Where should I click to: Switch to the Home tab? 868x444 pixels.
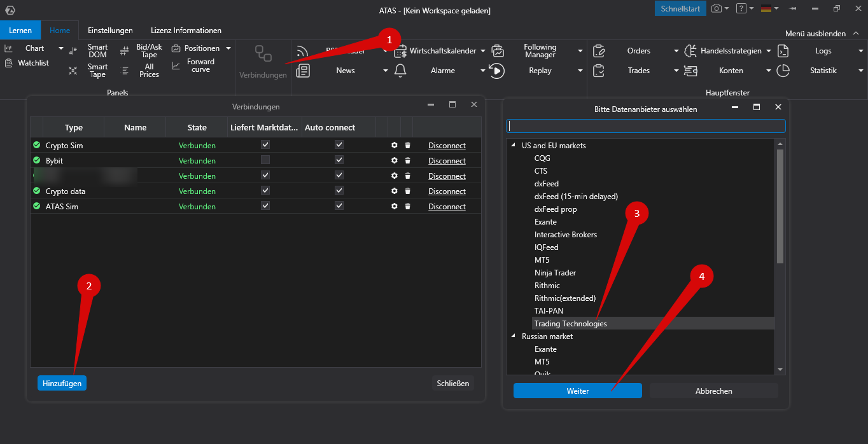coord(60,30)
